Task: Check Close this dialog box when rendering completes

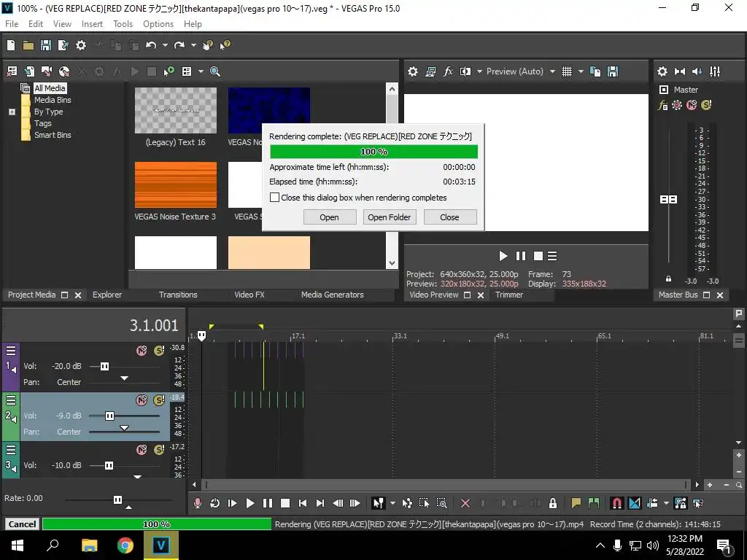Action: click(274, 197)
